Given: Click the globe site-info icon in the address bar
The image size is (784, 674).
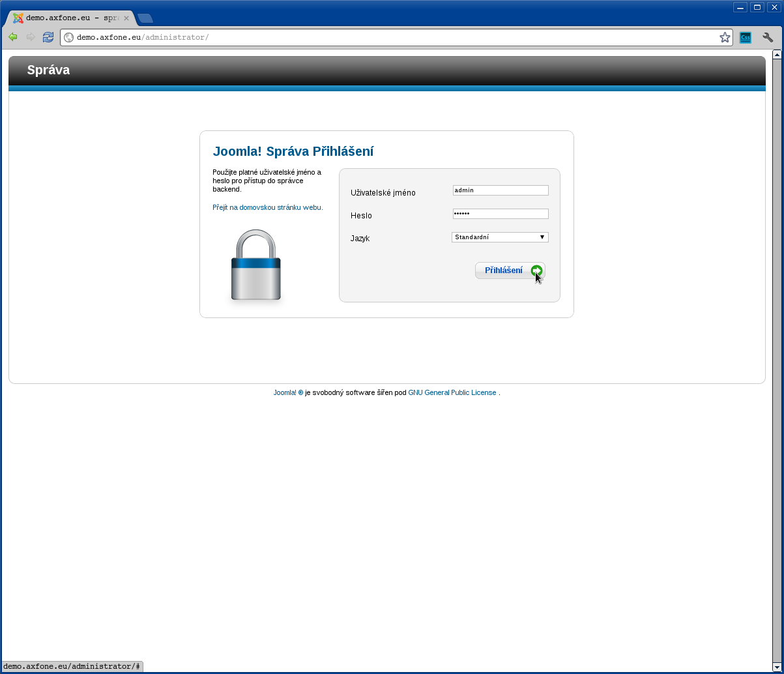Looking at the screenshot, I should click(68, 37).
